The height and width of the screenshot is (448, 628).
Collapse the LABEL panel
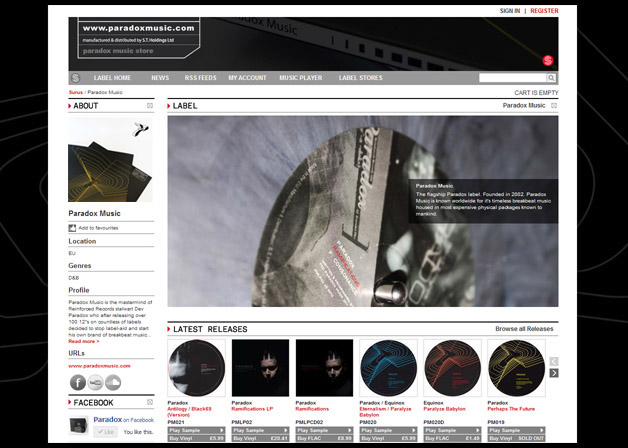[x=554, y=106]
